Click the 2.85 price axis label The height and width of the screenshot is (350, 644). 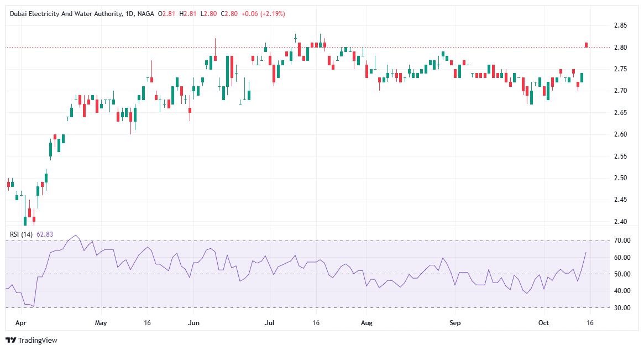pos(620,25)
